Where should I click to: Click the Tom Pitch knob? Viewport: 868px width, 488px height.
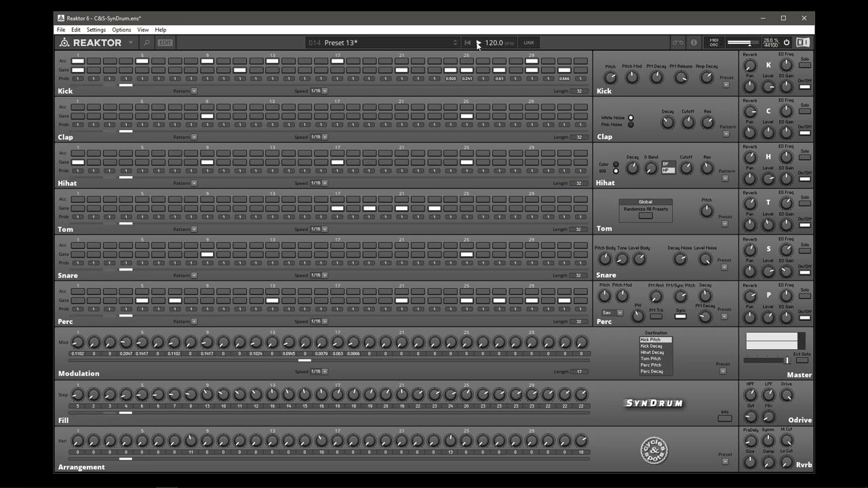point(707,211)
